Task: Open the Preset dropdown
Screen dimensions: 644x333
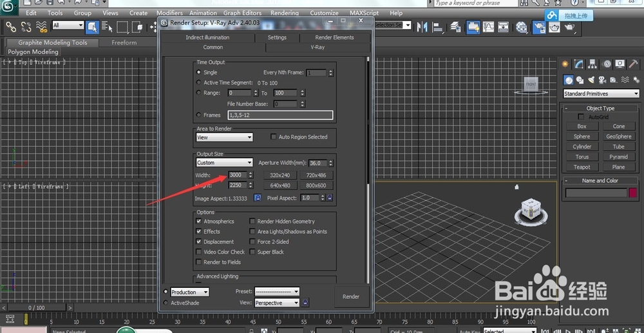Action: point(277,292)
